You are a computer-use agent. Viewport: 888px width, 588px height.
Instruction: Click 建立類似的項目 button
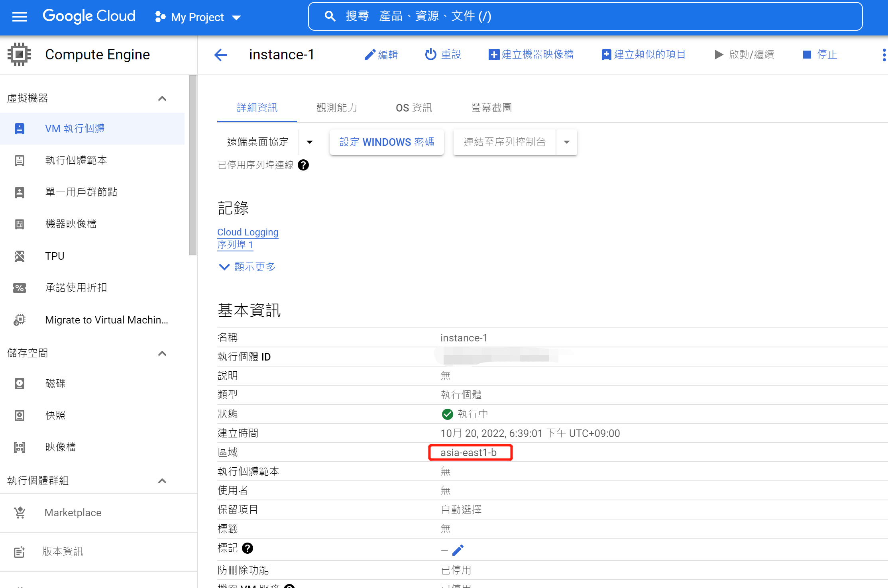tap(644, 55)
